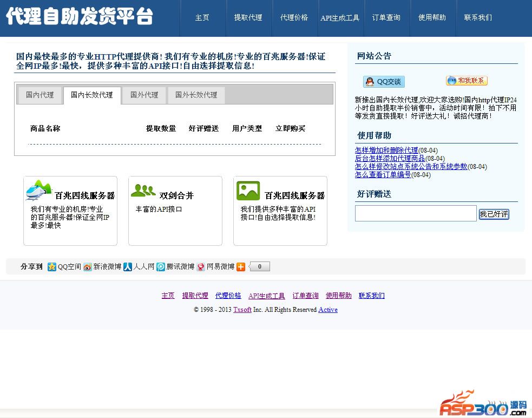This screenshot has width=532, height=418.
Task: Open more share options via the orange plus icon
Action: (x=241, y=266)
